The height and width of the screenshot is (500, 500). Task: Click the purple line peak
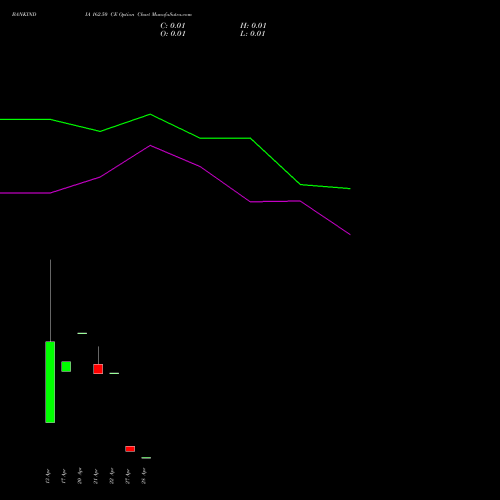pos(150,145)
